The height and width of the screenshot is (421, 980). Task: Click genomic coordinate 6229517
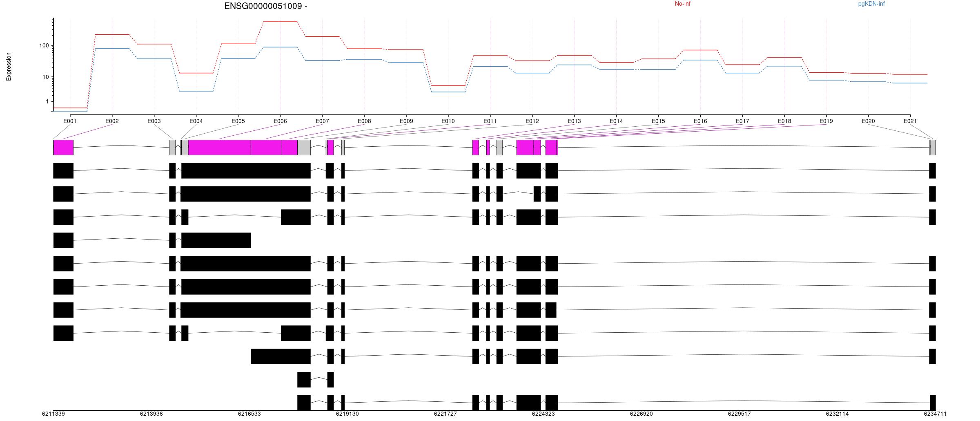pyautogui.click(x=739, y=414)
